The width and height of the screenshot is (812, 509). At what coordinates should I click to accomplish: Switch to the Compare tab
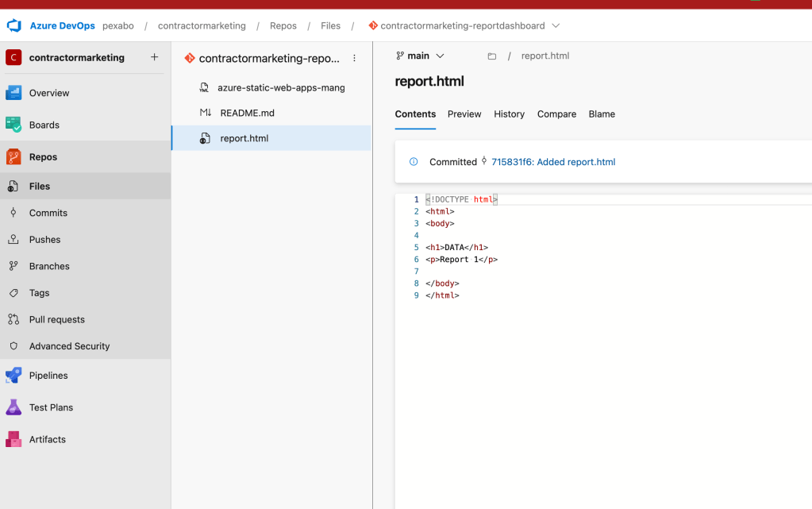(556, 114)
